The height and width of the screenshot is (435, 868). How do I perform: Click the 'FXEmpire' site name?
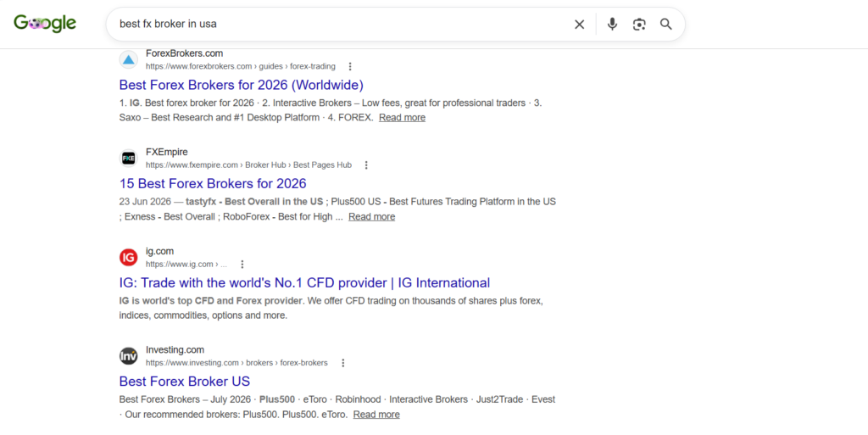[167, 152]
